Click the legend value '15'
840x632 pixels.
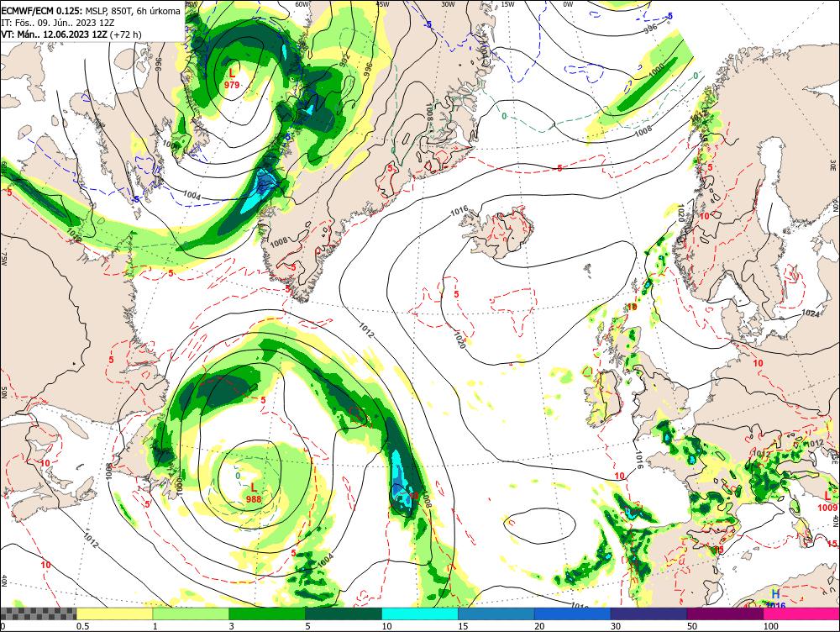tap(463, 626)
